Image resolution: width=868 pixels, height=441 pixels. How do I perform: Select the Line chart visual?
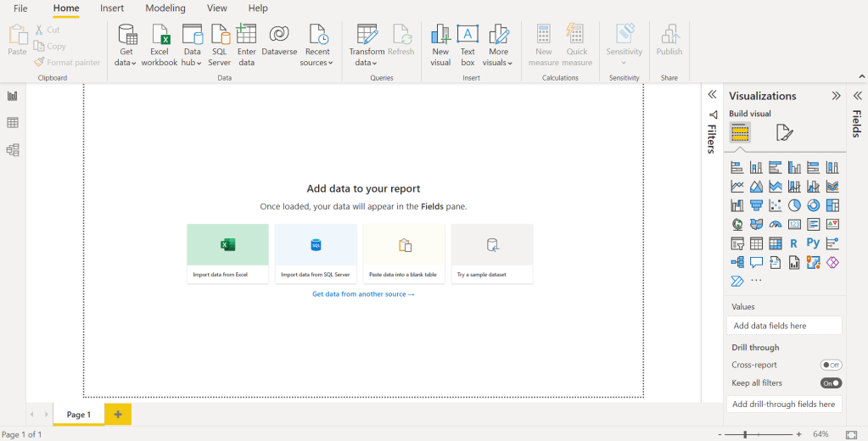[x=736, y=187]
